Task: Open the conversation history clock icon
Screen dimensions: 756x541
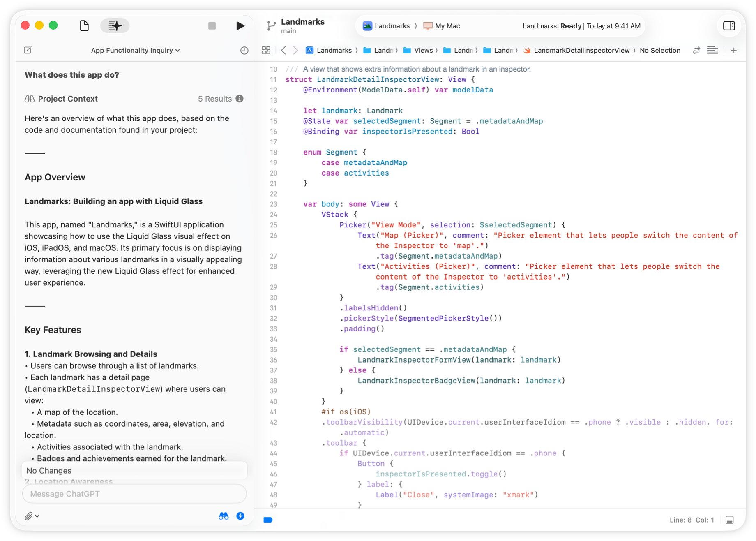Action: pos(244,50)
